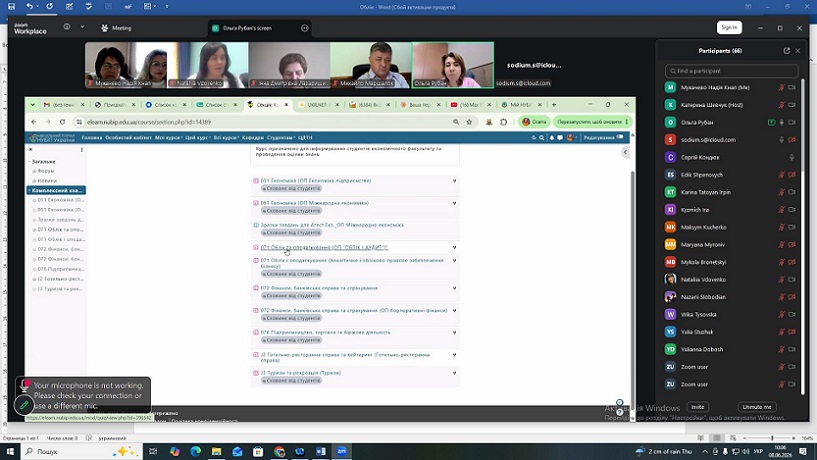Screen dimensions: 817x460
Task: Open File Explorer from the taskbar
Action: pos(216,451)
